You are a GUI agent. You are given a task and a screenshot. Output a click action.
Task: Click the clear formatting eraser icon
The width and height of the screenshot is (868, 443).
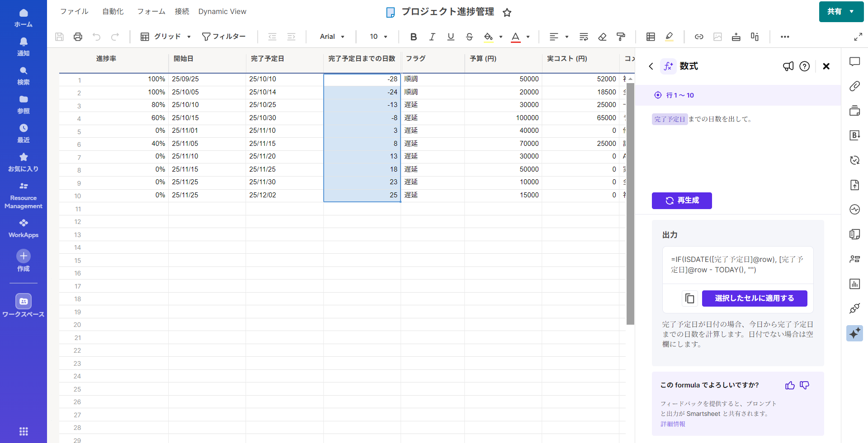click(602, 37)
